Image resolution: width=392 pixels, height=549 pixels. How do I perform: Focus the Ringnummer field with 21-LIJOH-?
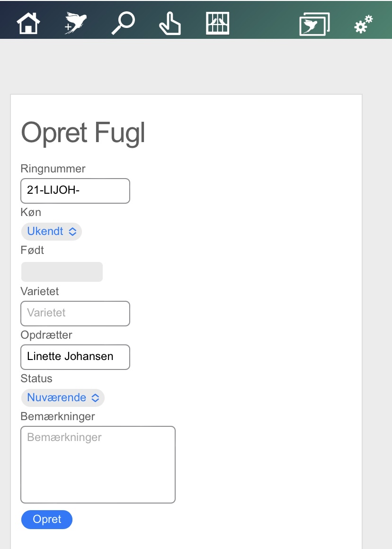[x=75, y=191]
